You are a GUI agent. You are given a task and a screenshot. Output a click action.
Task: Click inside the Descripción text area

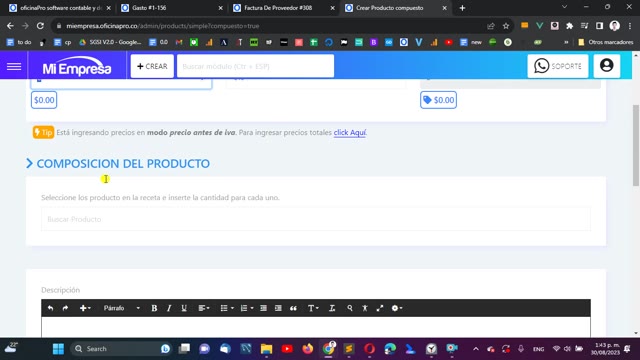click(316, 327)
